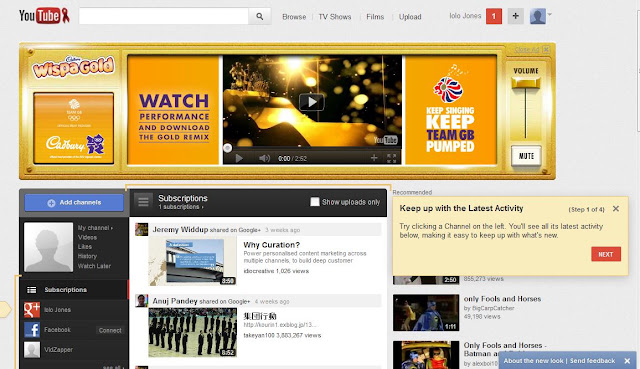Click the VidZapper channel icon
Screen dimensions: 640x369
click(32, 349)
